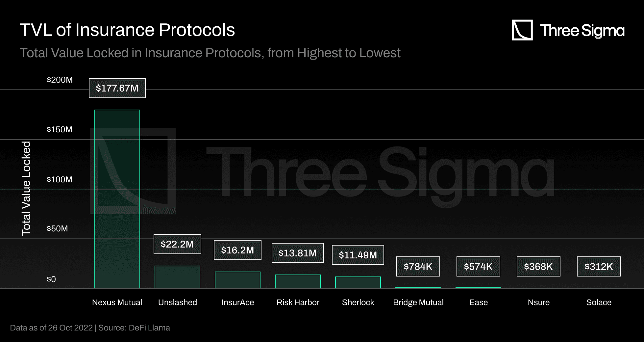Click the $784K Bridge Mutual label

tap(418, 267)
